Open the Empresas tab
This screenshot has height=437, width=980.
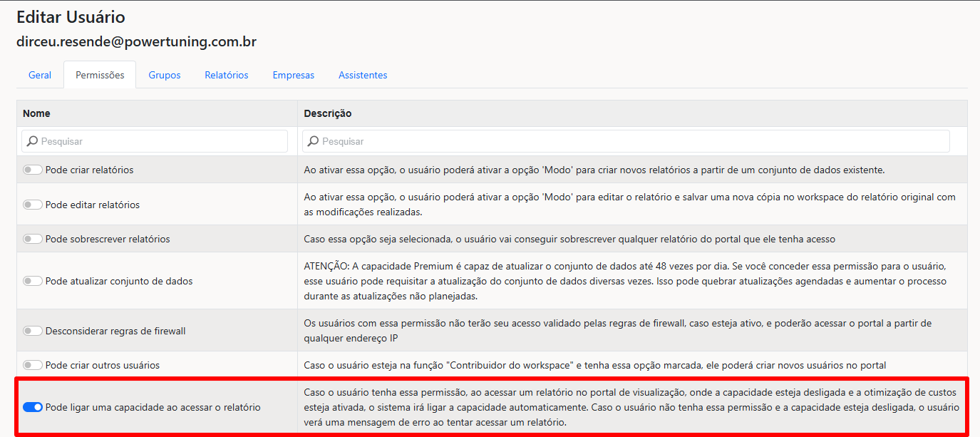pyautogui.click(x=294, y=75)
